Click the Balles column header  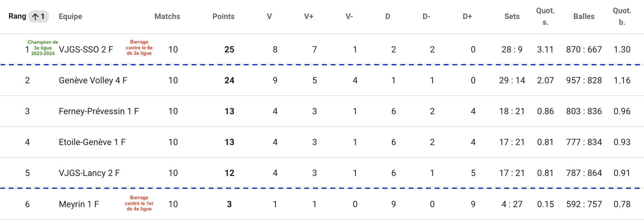pos(584,16)
